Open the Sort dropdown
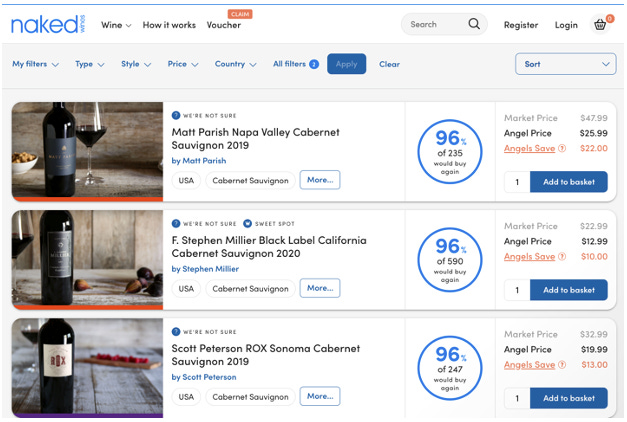The height and width of the screenshot is (422, 627). (x=565, y=64)
